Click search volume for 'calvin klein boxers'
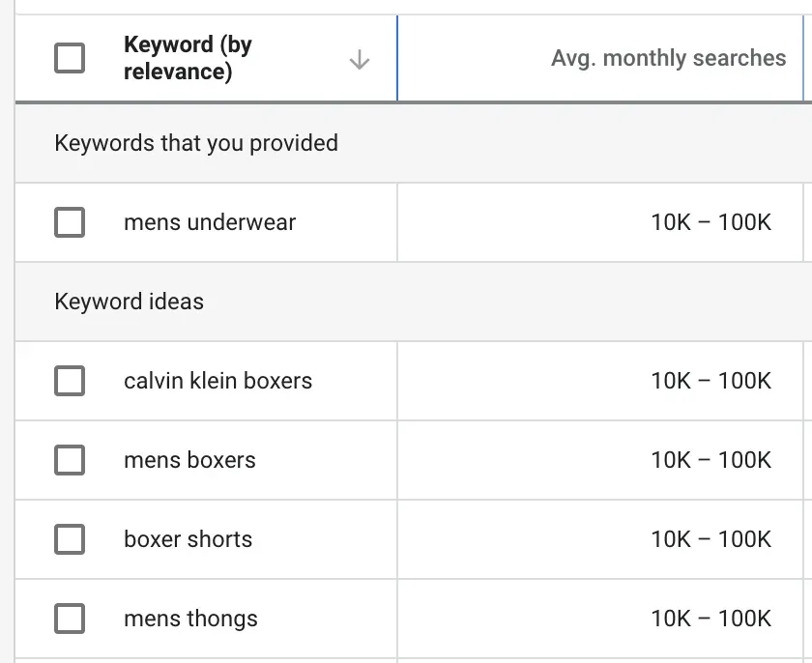 tap(710, 381)
